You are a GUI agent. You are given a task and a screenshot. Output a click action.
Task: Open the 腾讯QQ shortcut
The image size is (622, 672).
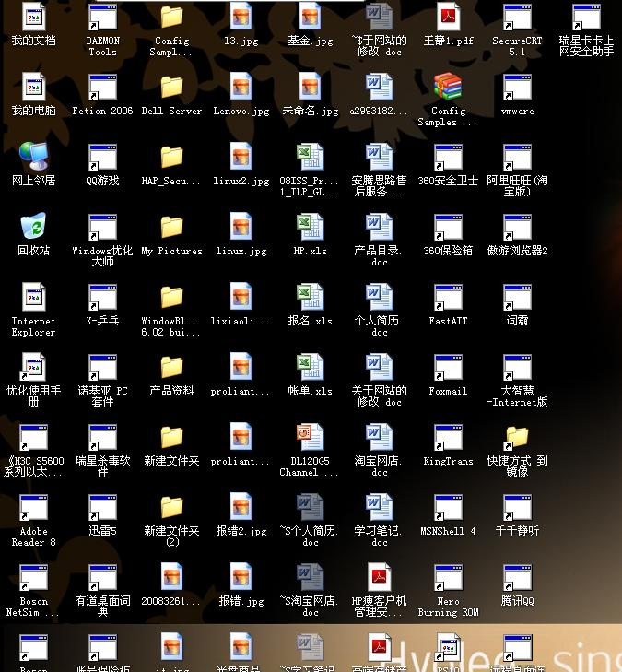pyautogui.click(x=517, y=578)
